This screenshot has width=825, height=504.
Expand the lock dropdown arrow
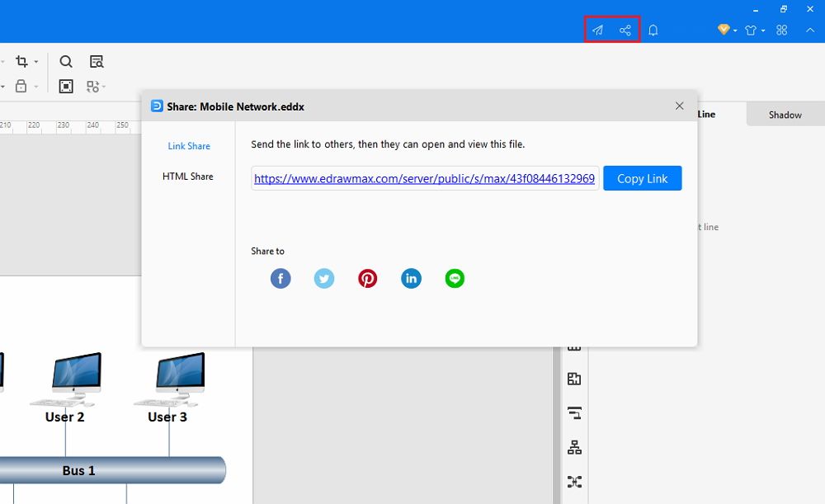(x=35, y=87)
